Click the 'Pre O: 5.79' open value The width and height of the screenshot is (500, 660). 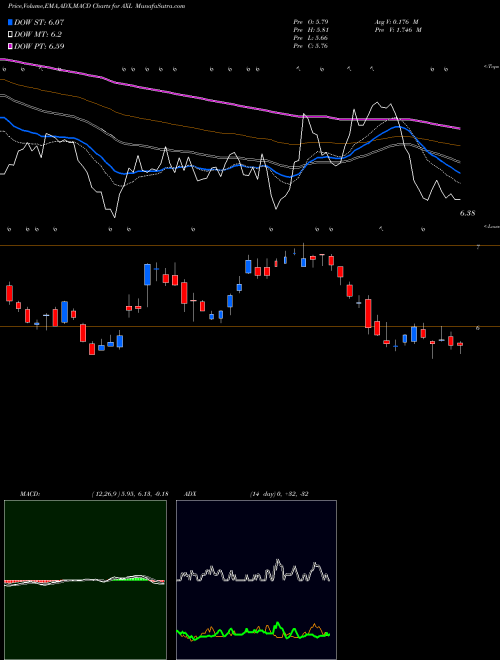311,22
